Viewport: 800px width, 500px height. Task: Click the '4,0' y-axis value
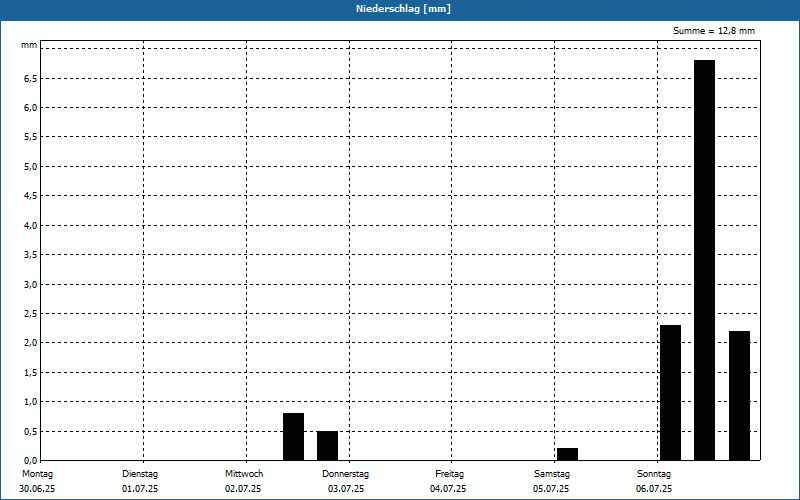30,226
